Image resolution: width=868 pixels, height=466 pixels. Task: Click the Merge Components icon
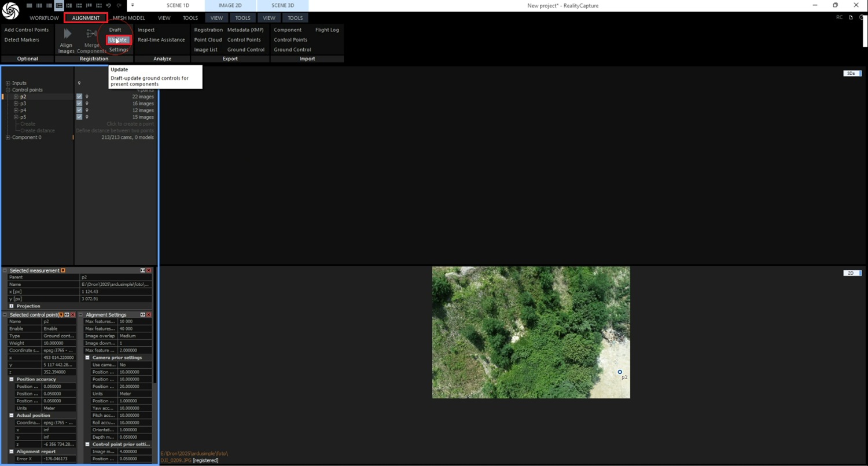coord(91,34)
